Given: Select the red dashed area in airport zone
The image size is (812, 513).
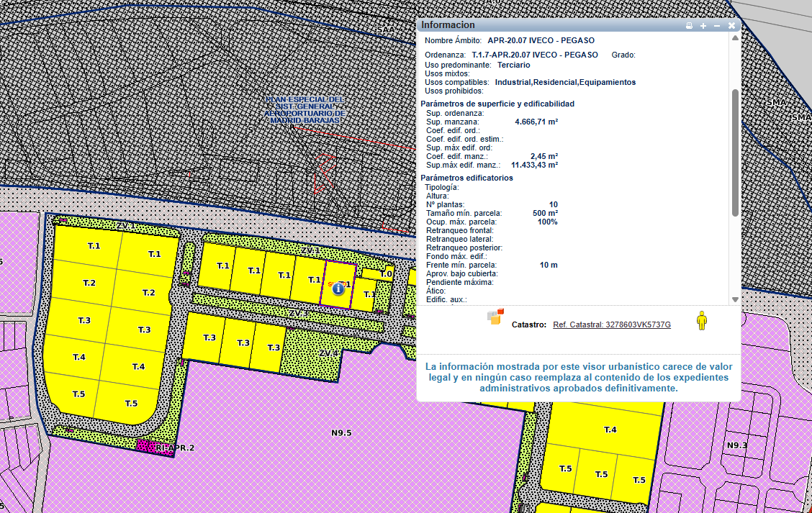Looking at the screenshot, I should point(325,173).
